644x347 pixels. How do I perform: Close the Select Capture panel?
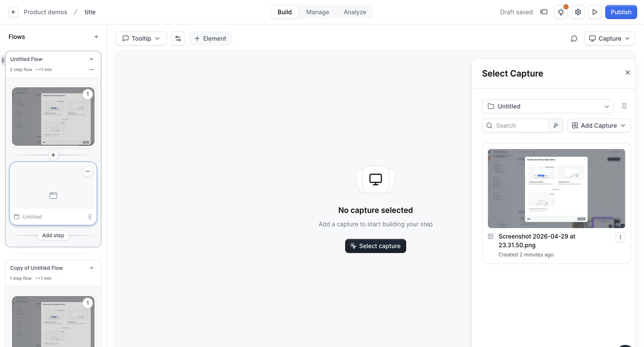(x=627, y=73)
